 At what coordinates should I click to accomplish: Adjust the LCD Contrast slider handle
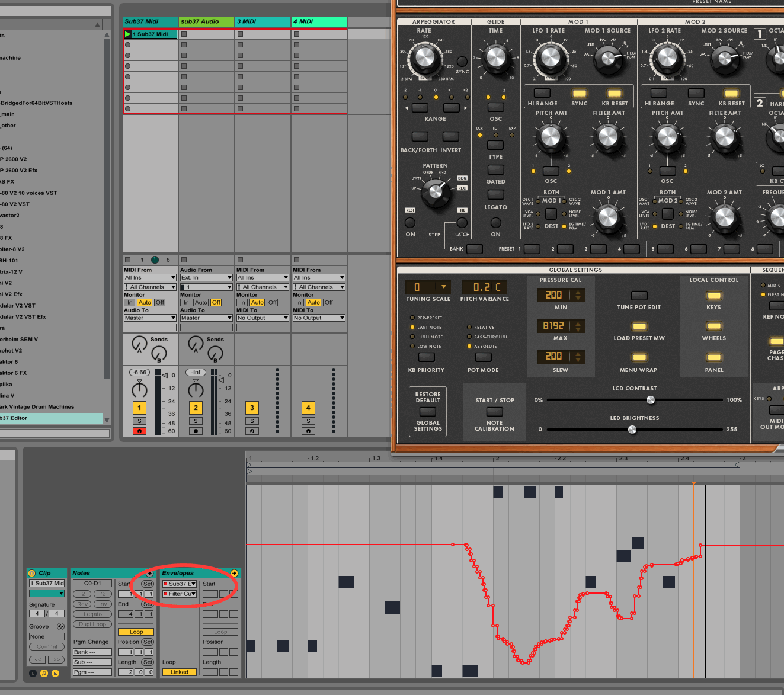tap(651, 400)
